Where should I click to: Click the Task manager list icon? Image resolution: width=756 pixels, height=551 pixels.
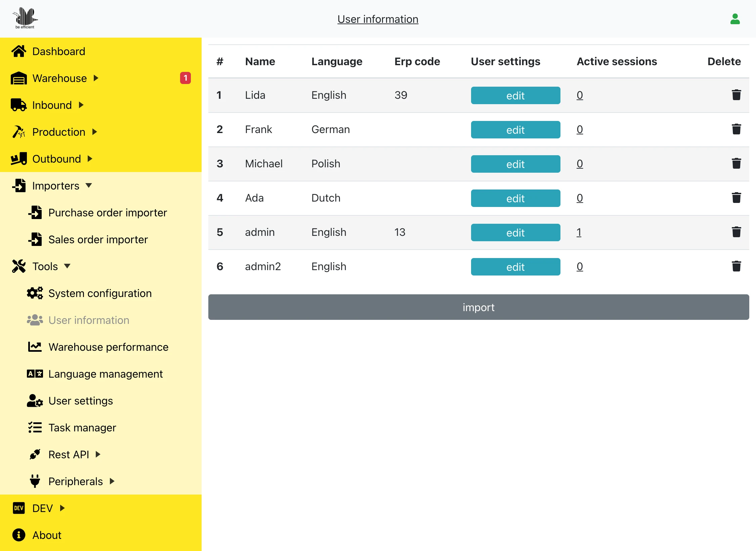[35, 427]
